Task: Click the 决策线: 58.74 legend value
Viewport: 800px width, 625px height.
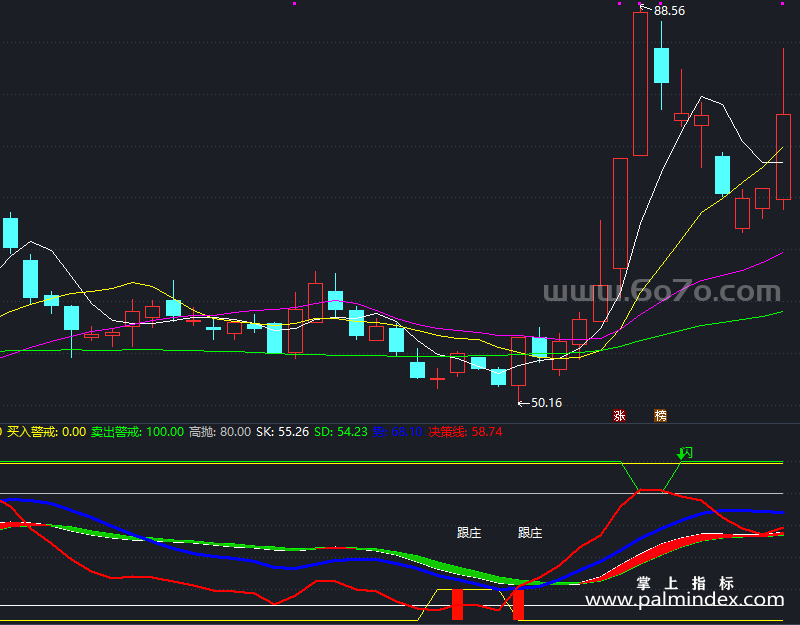Action: pos(465,432)
